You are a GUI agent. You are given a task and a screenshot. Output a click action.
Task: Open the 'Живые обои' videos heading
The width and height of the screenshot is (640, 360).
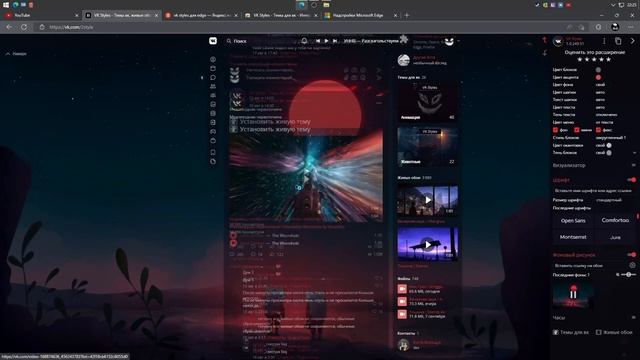tap(409, 178)
